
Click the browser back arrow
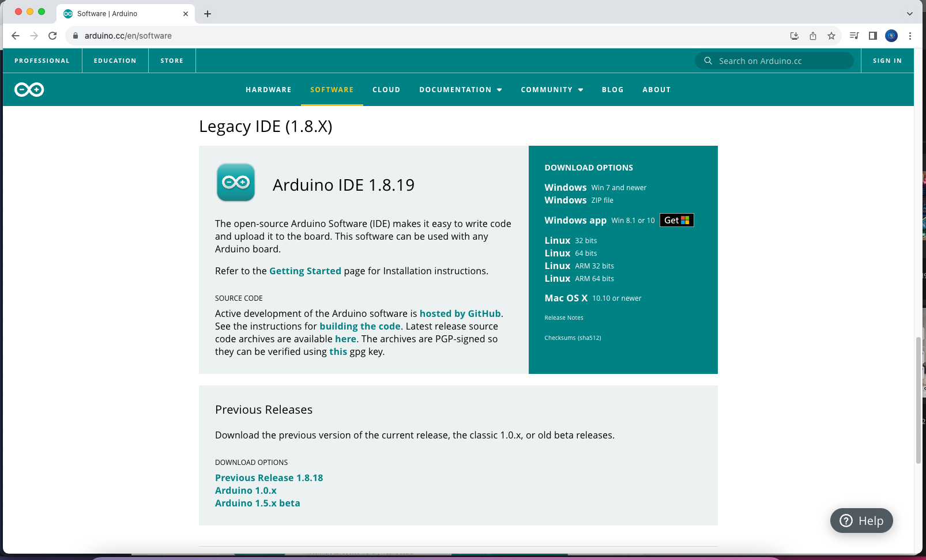(16, 36)
